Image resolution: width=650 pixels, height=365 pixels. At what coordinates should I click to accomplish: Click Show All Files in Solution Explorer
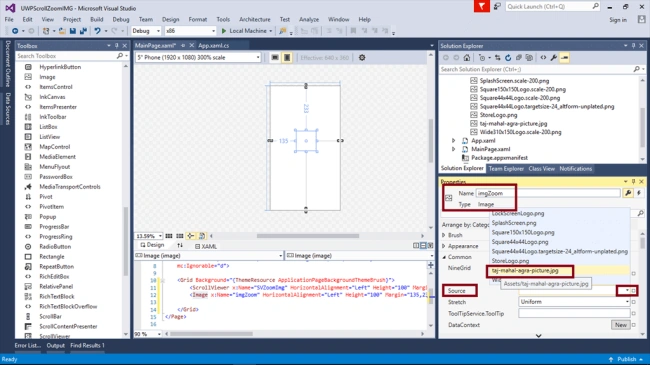coord(529,58)
